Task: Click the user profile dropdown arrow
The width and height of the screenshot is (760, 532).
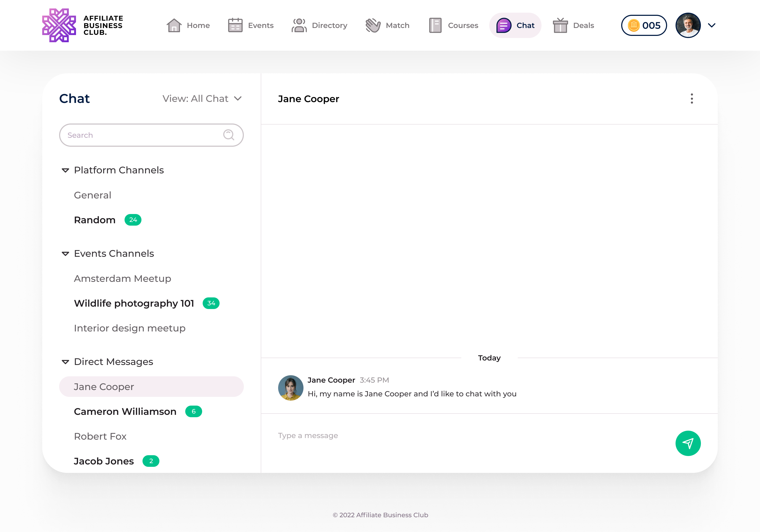Action: [x=711, y=25]
